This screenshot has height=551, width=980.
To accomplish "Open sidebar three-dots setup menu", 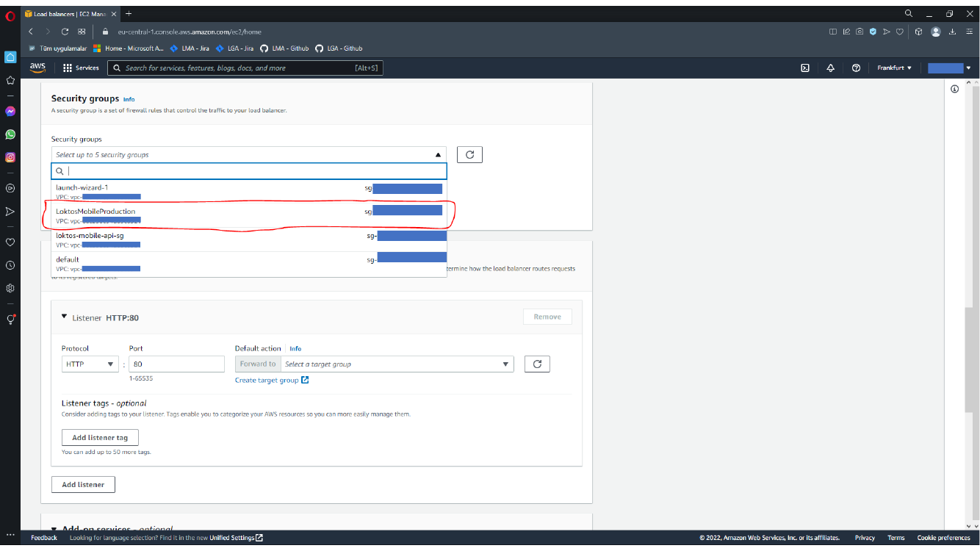I will [10, 535].
